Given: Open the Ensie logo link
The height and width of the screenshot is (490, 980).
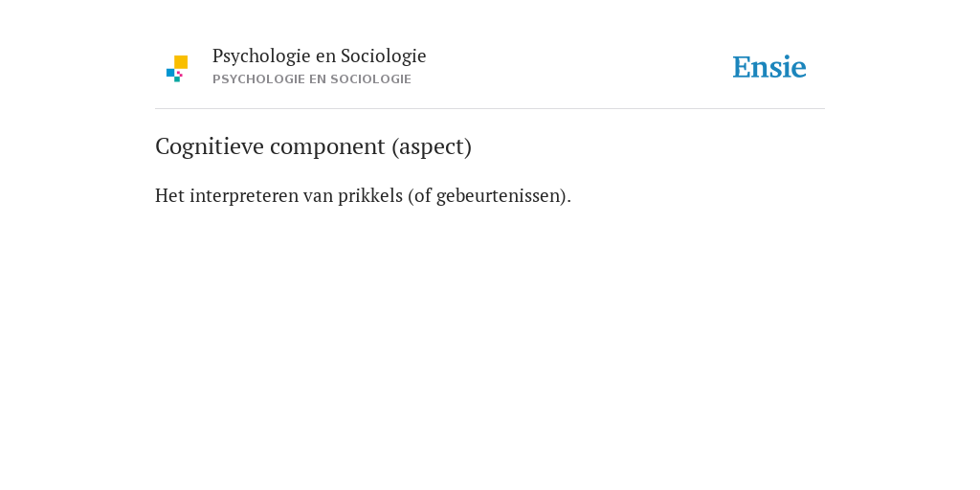Looking at the screenshot, I should 769,67.
